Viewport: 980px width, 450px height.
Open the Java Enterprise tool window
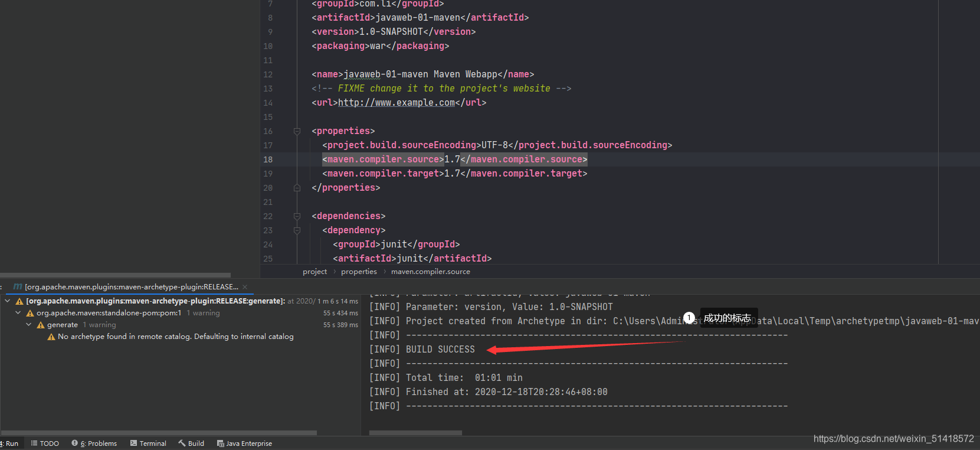pyautogui.click(x=245, y=444)
